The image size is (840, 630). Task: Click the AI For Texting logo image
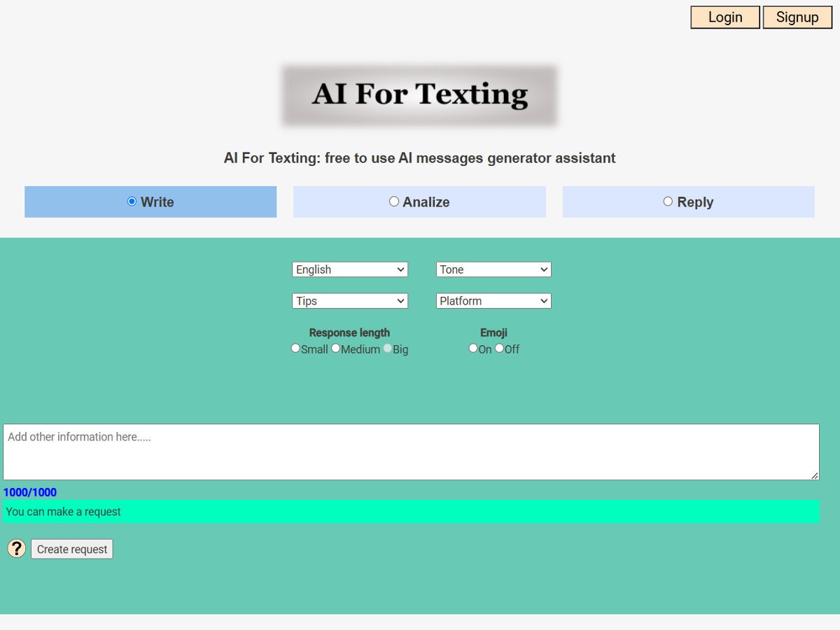pyautogui.click(x=419, y=95)
